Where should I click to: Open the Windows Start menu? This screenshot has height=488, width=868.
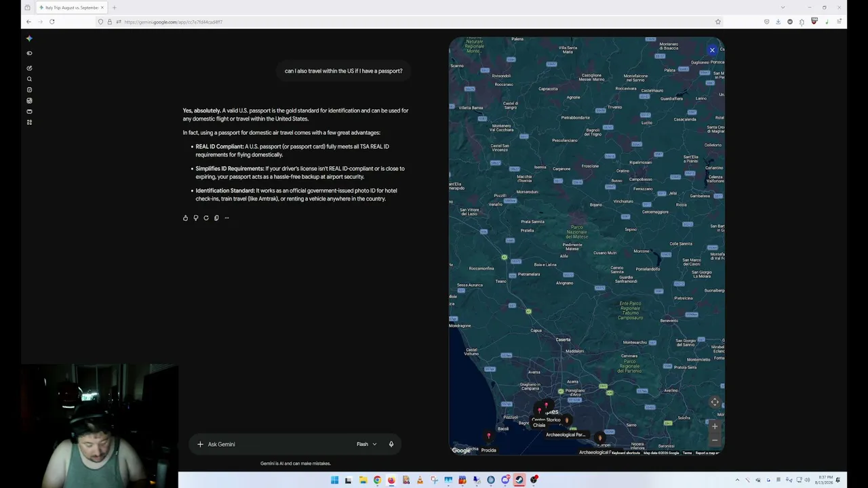coord(334,480)
